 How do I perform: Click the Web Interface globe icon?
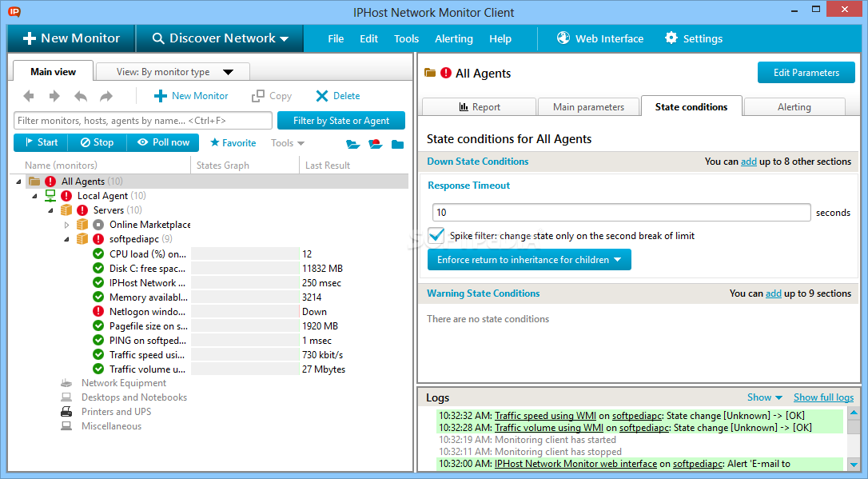(x=563, y=38)
